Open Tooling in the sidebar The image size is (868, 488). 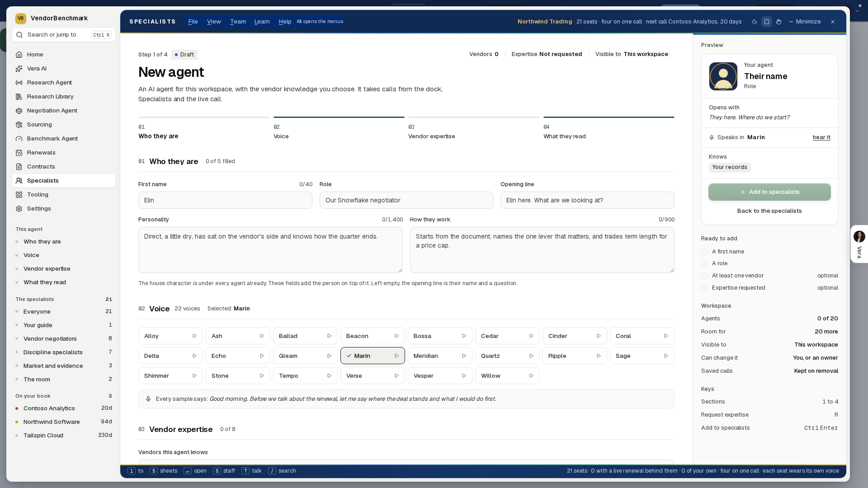tap(64, 195)
